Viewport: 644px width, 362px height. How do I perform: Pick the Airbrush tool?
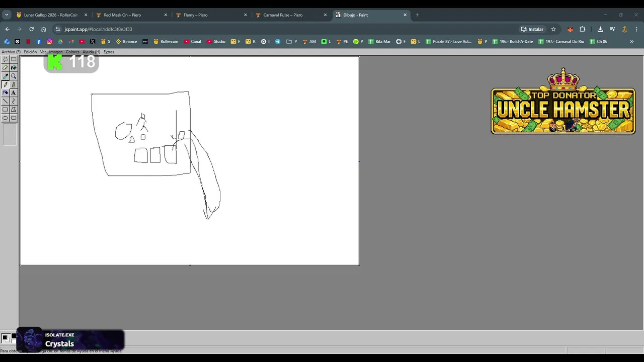click(x=5, y=93)
